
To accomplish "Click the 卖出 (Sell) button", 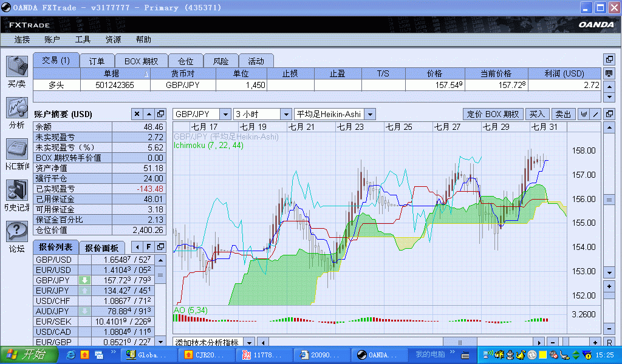I will pos(563,114).
